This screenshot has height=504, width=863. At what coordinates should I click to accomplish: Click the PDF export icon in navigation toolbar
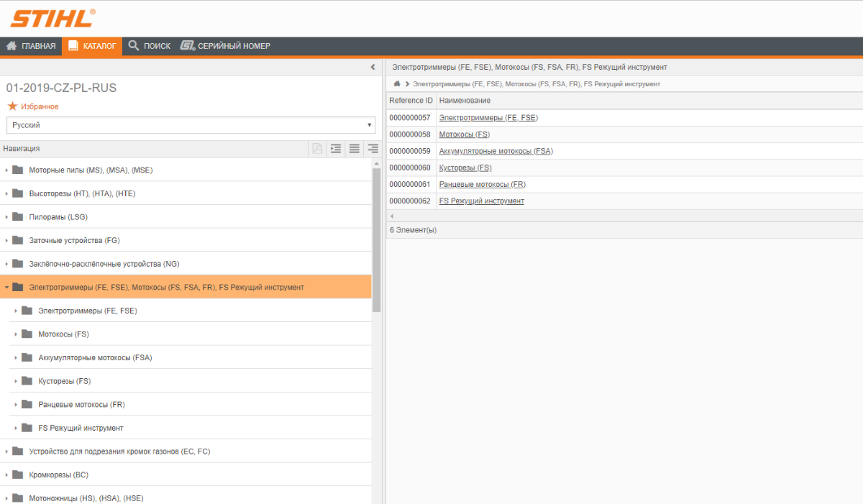pyautogui.click(x=317, y=149)
